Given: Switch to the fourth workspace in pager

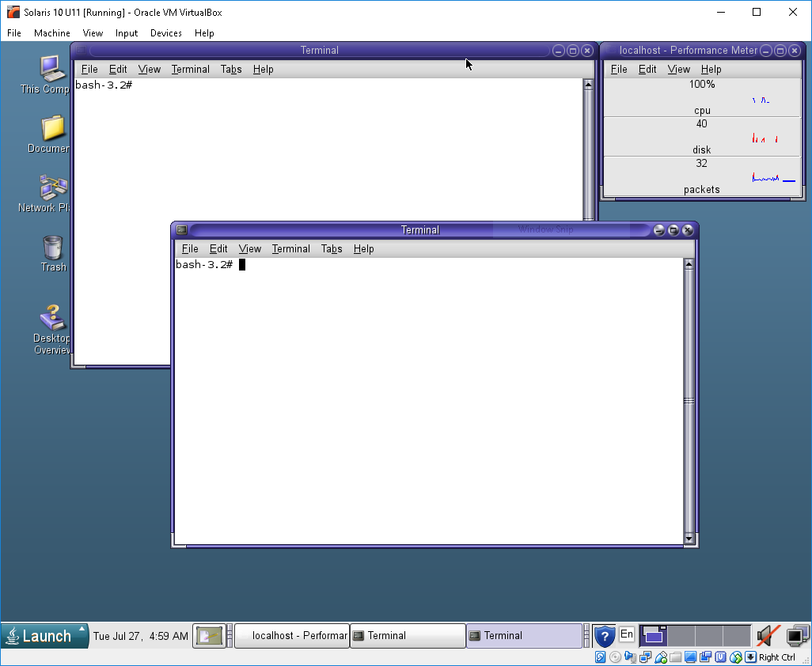Looking at the screenshot, I should click(x=737, y=636).
